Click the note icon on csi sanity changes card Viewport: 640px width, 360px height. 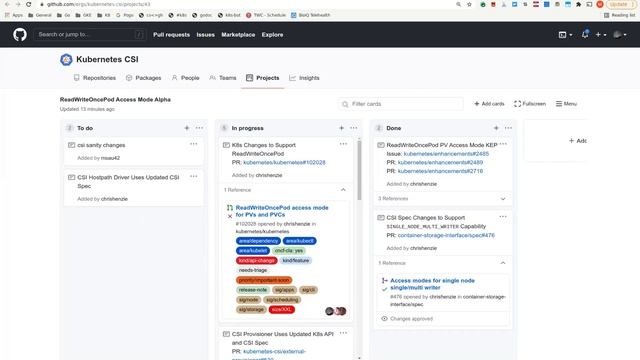point(71,145)
